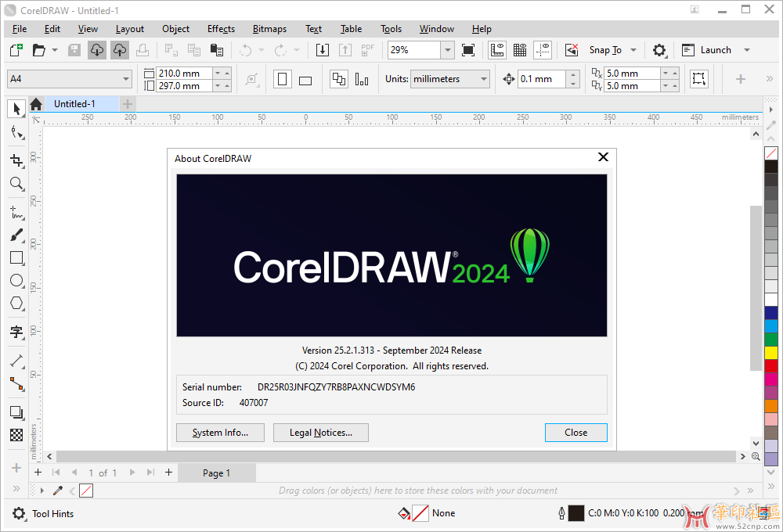
Task: Toggle current page layout button
Action: (362, 79)
